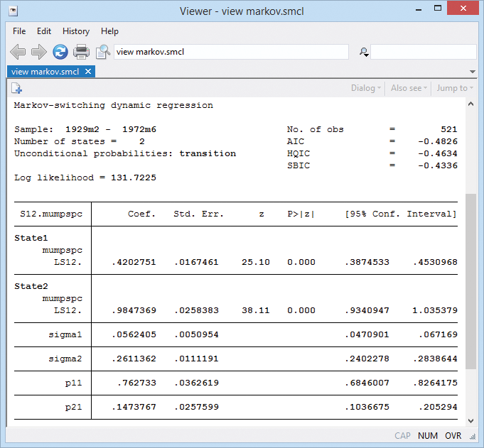Screen dimensions: 484x448
Task: Click the search input field
Action: (423, 52)
